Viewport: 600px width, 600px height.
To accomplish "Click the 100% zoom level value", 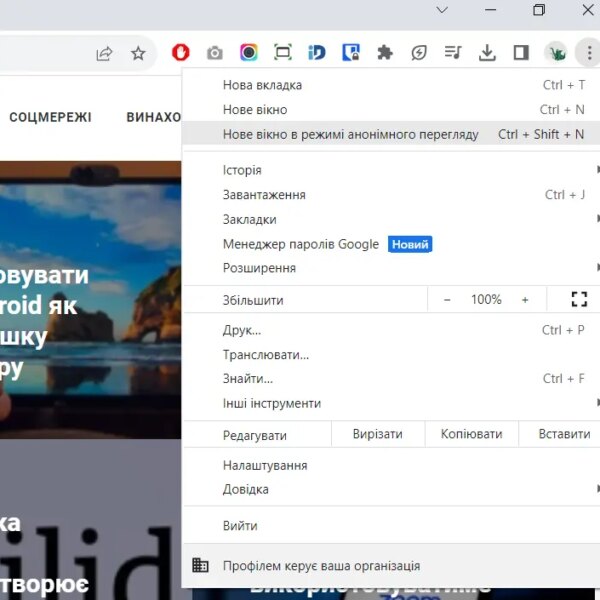I will click(x=486, y=300).
